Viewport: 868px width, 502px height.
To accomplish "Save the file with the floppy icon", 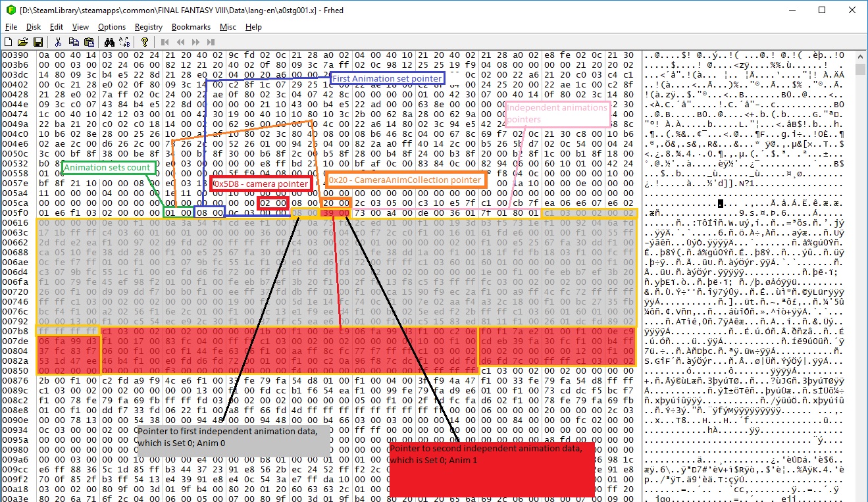I will point(39,41).
